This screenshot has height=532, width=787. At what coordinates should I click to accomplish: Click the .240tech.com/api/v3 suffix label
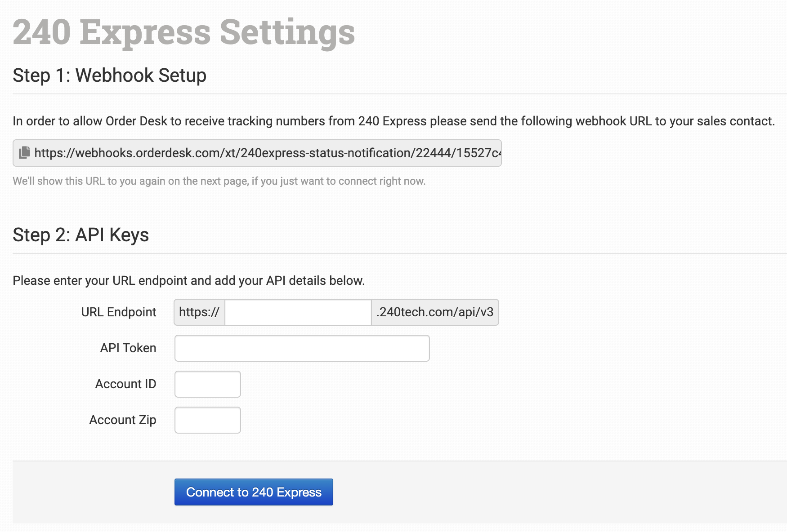[x=435, y=312]
